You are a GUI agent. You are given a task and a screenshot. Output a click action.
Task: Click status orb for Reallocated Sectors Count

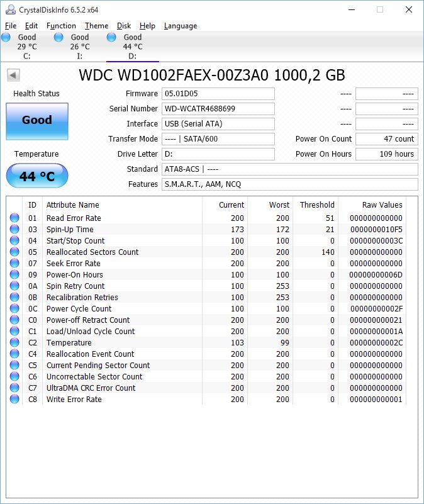(14, 252)
